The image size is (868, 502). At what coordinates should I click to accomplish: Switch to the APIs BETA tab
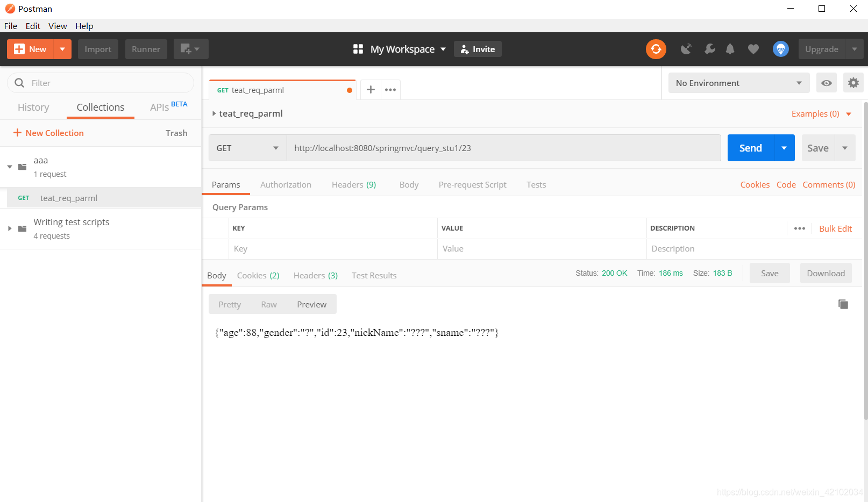click(x=169, y=106)
